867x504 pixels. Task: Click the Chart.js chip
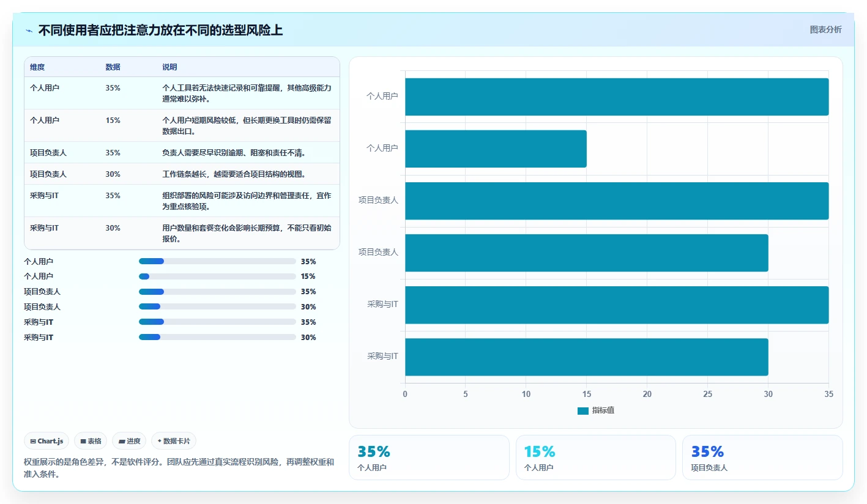[x=47, y=441]
